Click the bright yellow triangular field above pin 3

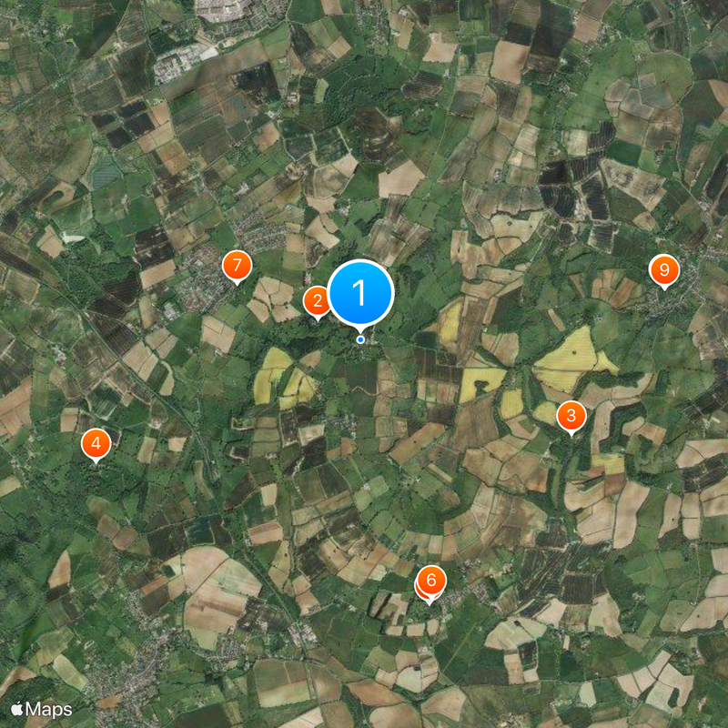click(572, 359)
